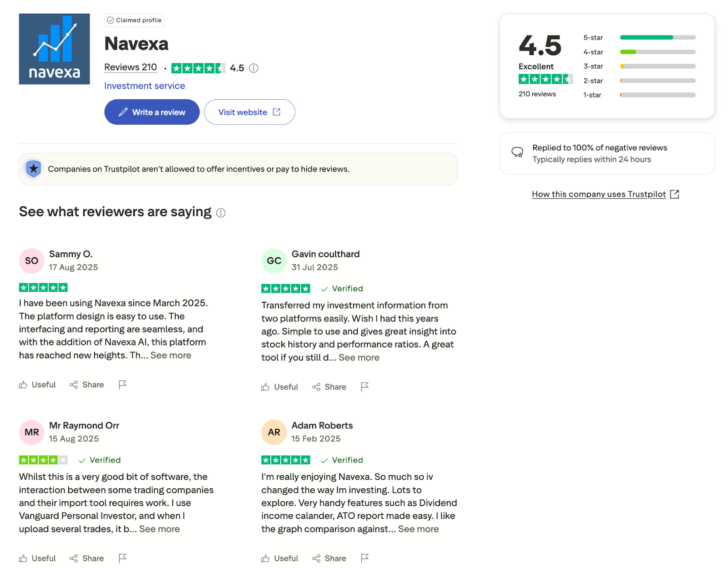The height and width of the screenshot is (568, 728).
Task: Click Replied to 100% of negative reviews text
Action: click(600, 147)
